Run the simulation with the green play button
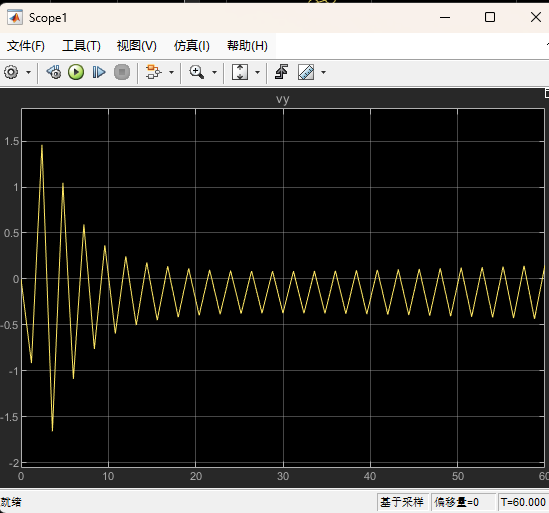This screenshot has width=549, height=513. pos(76,72)
